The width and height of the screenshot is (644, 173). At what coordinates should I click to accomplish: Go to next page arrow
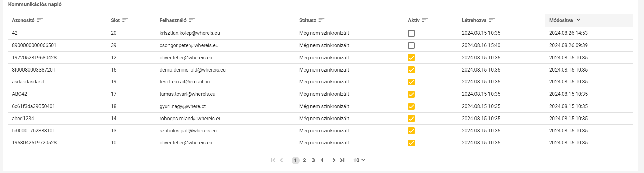click(334, 160)
